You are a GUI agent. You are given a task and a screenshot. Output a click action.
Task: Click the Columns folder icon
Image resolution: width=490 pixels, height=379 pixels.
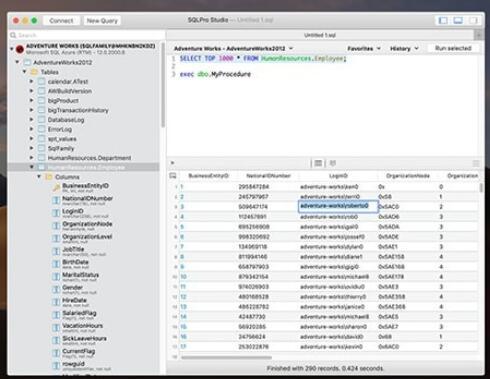(49, 177)
